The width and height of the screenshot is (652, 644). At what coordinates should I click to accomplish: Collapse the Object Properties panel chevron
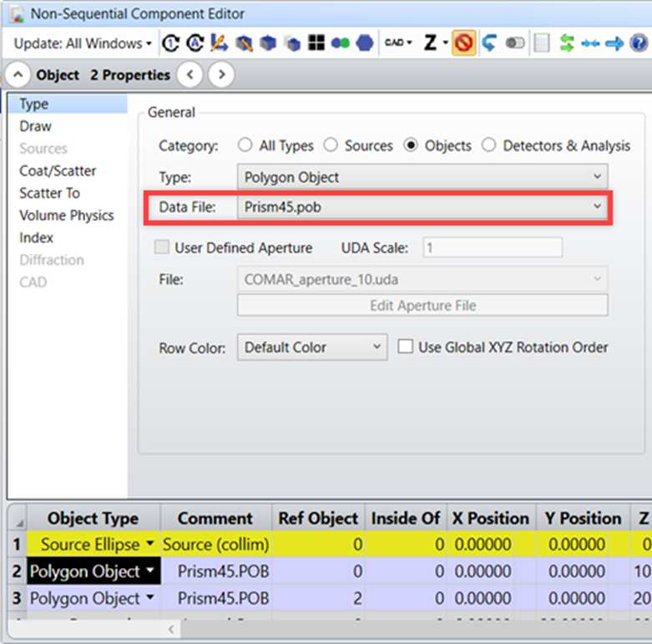18,75
